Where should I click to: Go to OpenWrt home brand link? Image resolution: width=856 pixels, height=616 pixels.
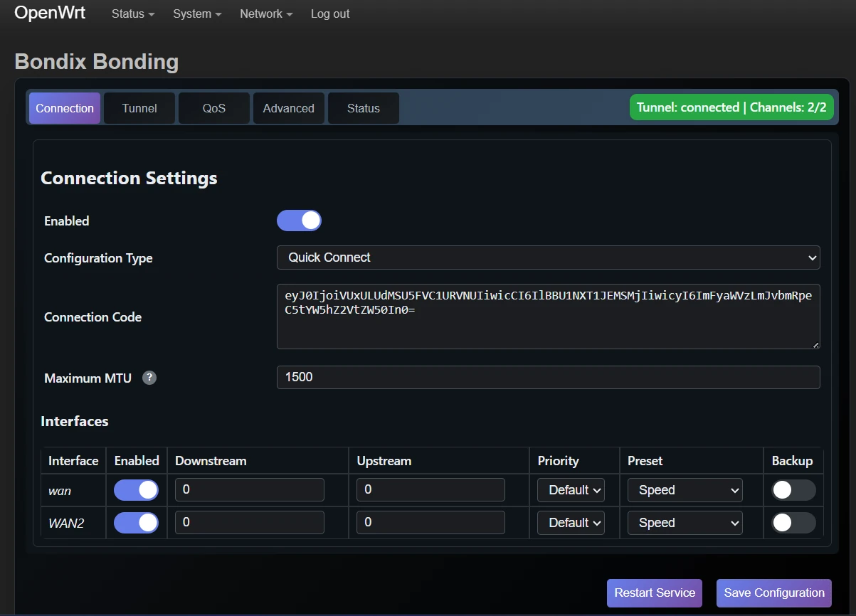tap(50, 13)
